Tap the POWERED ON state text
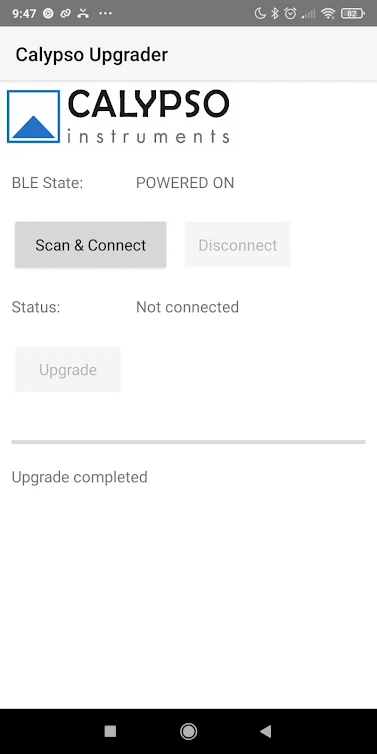 (185, 183)
